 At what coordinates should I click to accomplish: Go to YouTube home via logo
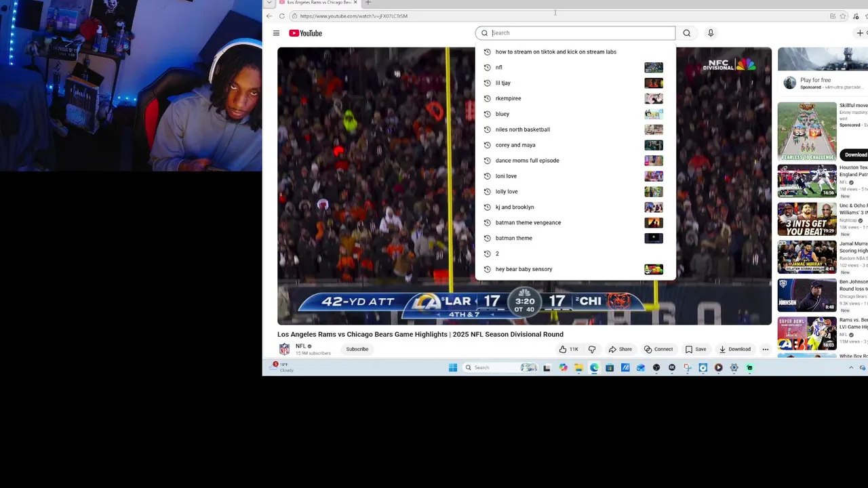[x=305, y=33]
